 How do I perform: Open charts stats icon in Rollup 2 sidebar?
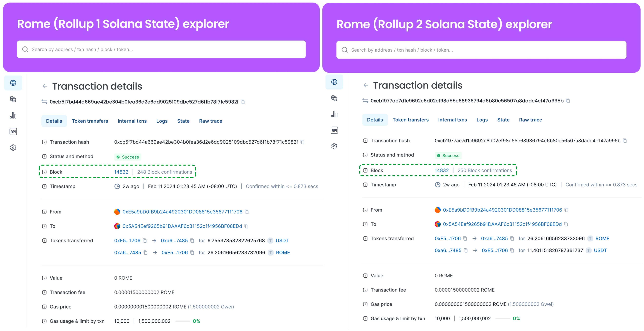tap(334, 114)
